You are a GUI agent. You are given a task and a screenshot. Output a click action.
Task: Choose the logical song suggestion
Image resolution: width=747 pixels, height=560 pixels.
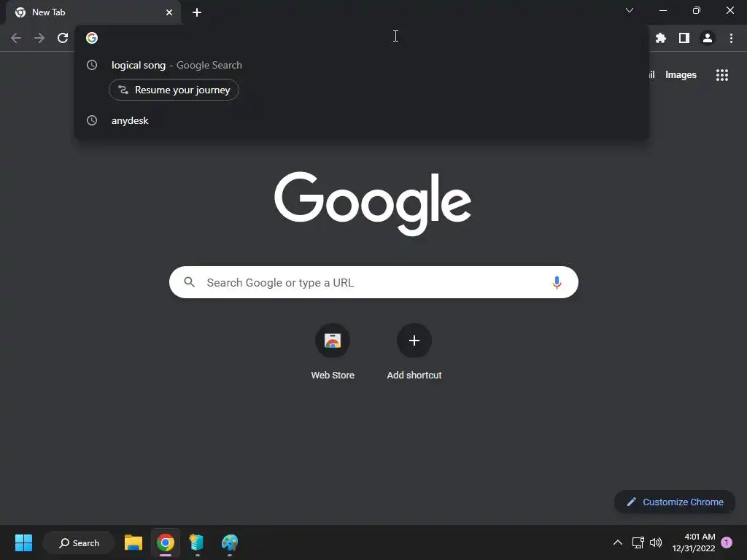(362, 65)
